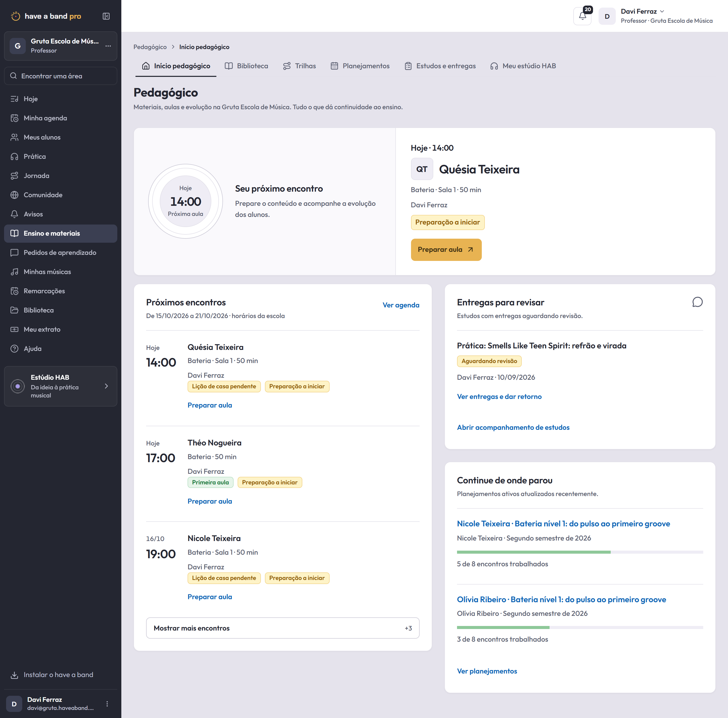Collapse the sidebar panel icon
728x718 pixels.
click(x=106, y=16)
